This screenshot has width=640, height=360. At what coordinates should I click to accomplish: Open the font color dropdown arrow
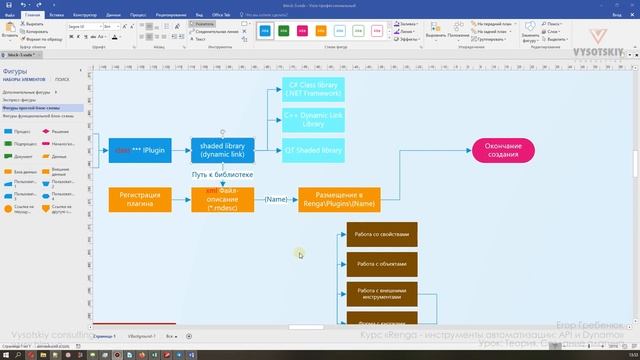coord(121,37)
